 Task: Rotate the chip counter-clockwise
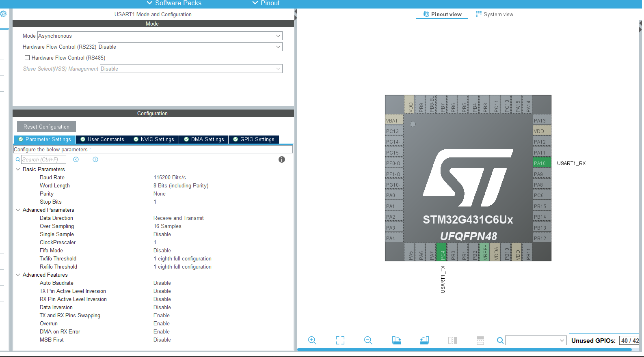click(x=424, y=340)
